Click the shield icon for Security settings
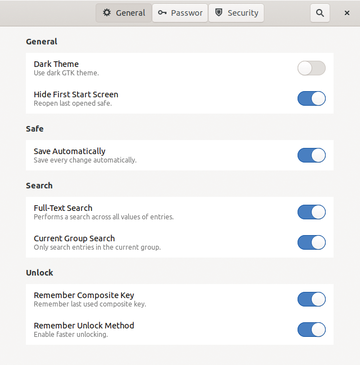 click(219, 13)
